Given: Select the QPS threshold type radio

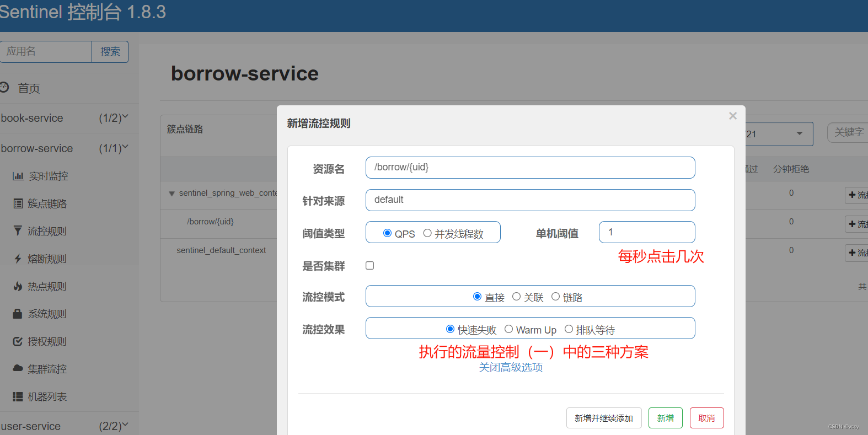Looking at the screenshot, I should click(387, 233).
